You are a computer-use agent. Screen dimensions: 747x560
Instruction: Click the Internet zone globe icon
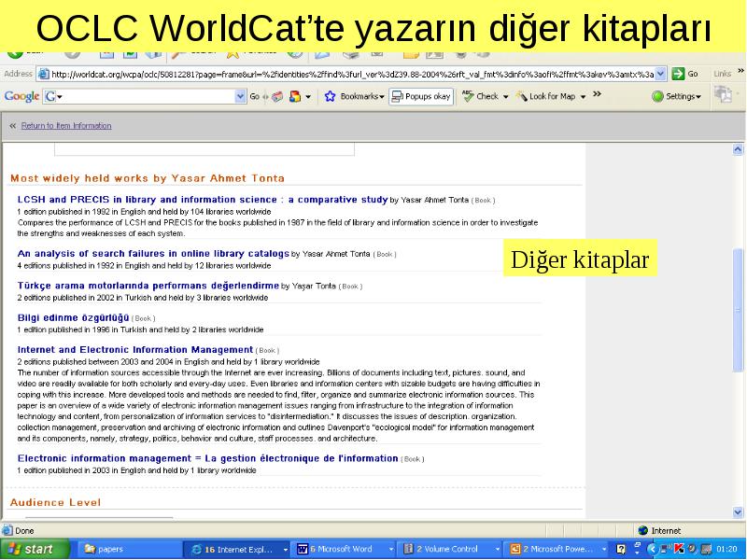pos(642,530)
